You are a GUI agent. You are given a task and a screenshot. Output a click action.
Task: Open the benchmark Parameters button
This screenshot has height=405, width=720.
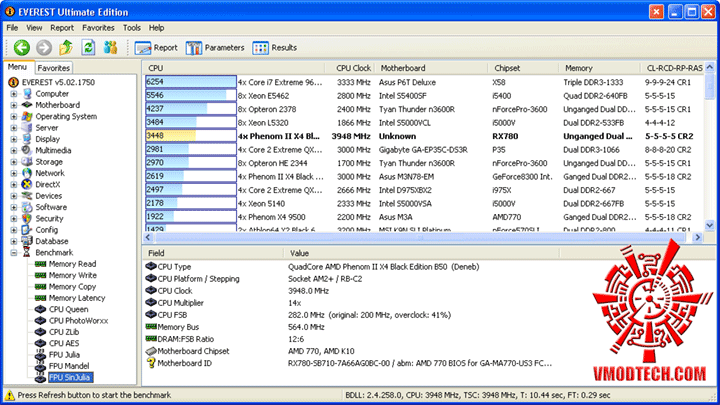tap(215, 48)
